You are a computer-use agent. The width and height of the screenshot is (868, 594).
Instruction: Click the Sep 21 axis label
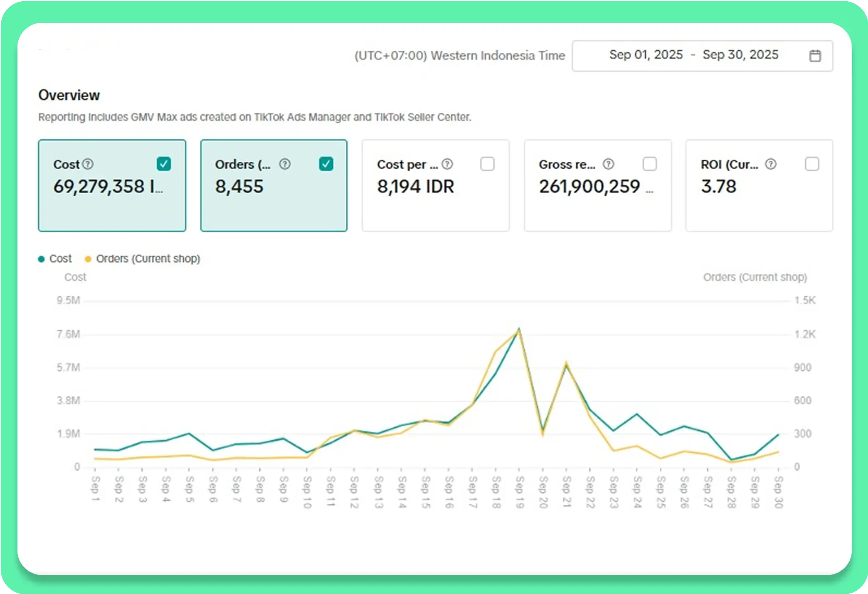pos(566,492)
